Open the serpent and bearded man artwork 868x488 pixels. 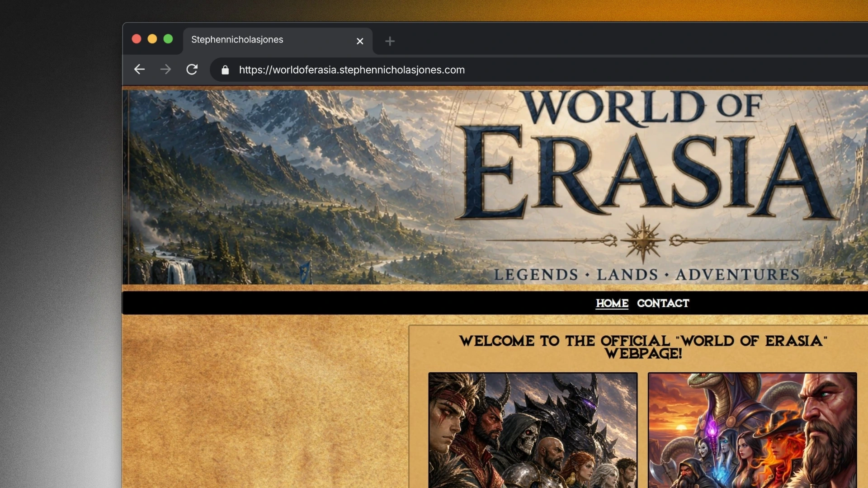(x=752, y=430)
